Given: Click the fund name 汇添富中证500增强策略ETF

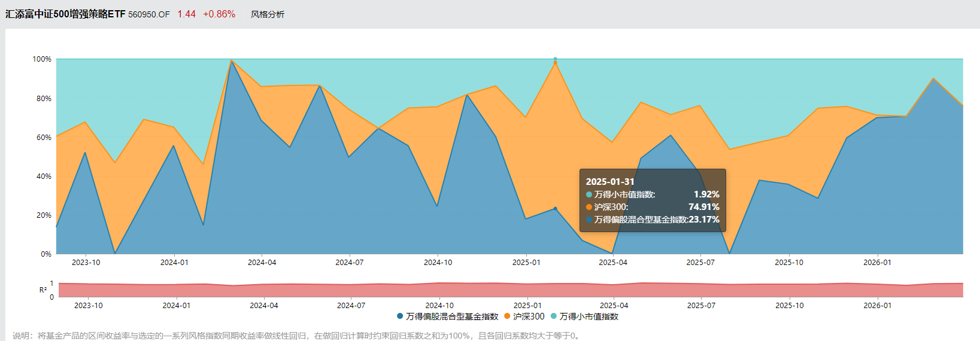Looking at the screenshot, I should point(65,14).
